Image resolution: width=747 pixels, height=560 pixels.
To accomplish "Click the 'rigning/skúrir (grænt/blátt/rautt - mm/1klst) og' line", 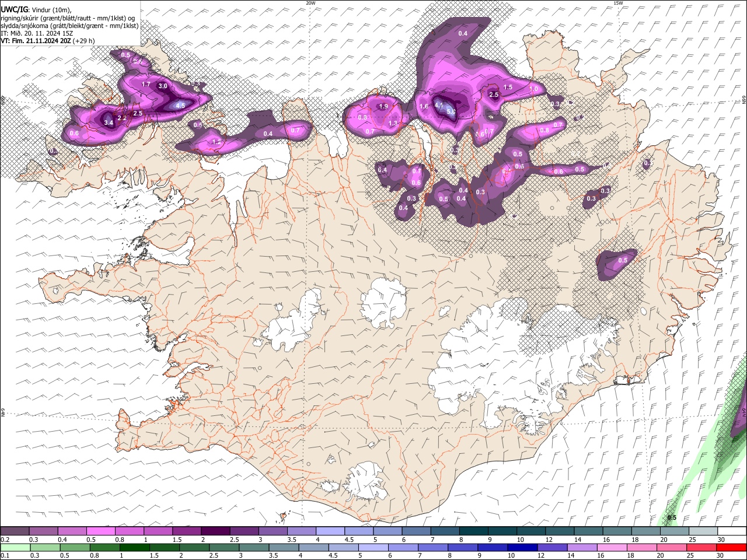I will click(x=68, y=18).
